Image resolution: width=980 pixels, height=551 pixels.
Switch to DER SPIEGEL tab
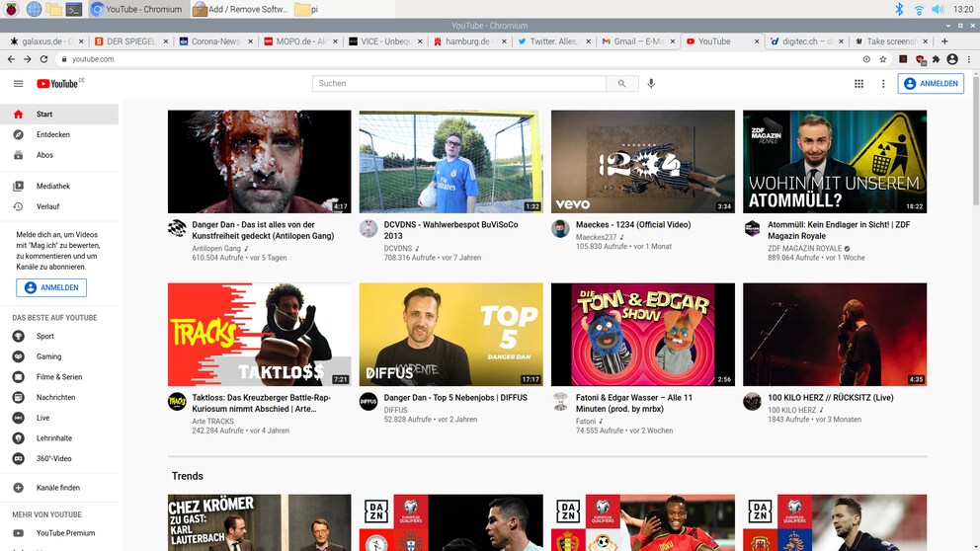pyautogui.click(x=131, y=41)
